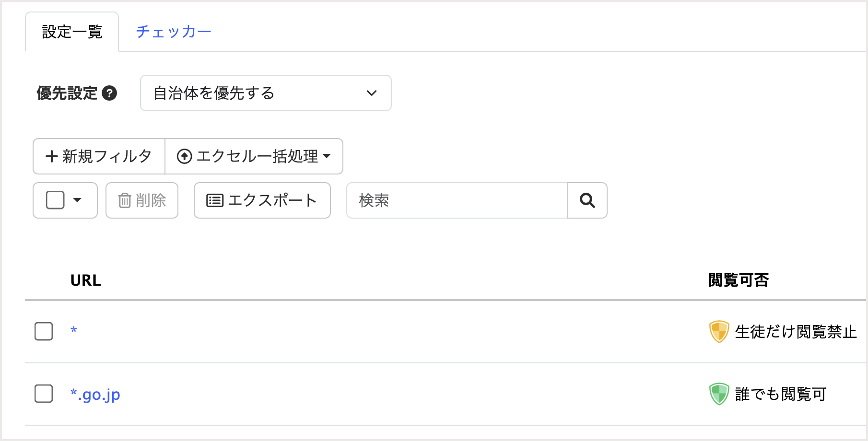Check the box for the *.go.jp row

pyautogui.click(x=44, y=394)
